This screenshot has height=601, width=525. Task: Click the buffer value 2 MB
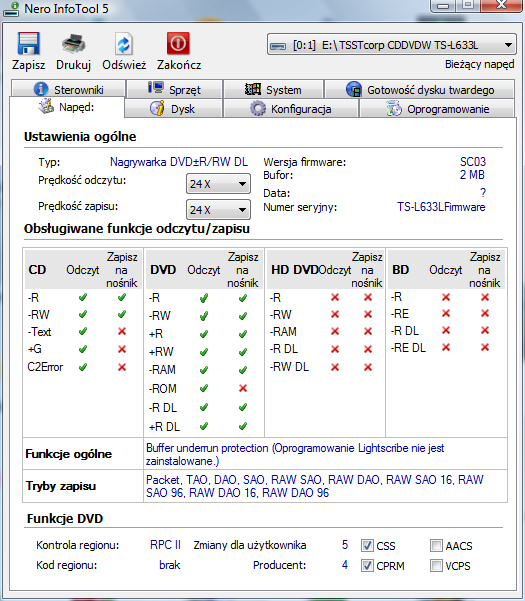point(472,174)
